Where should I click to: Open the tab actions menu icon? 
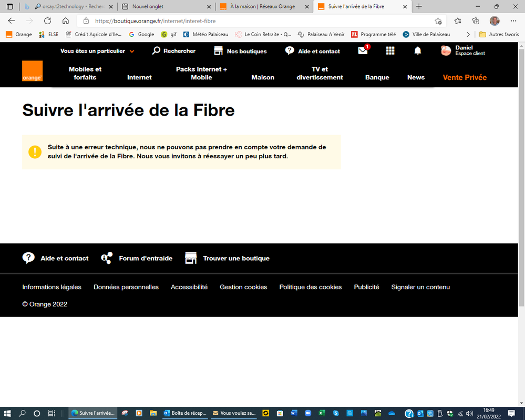(9, 6)
